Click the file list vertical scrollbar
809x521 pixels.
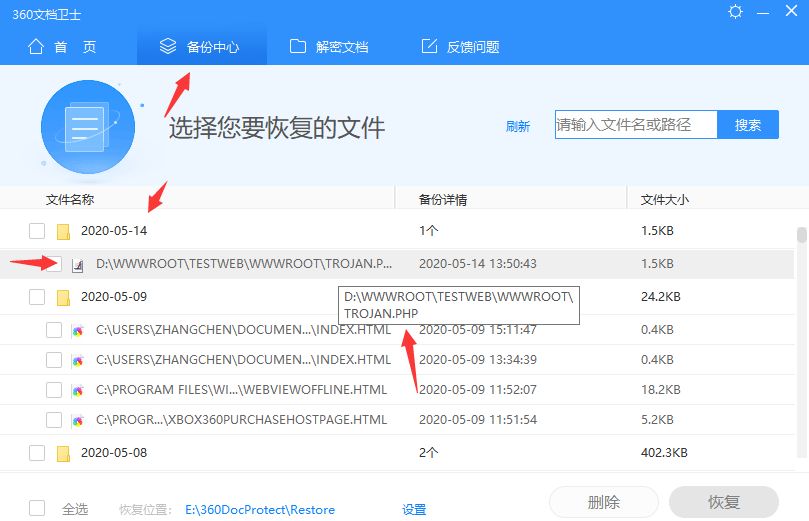click(x=801, y=235)
